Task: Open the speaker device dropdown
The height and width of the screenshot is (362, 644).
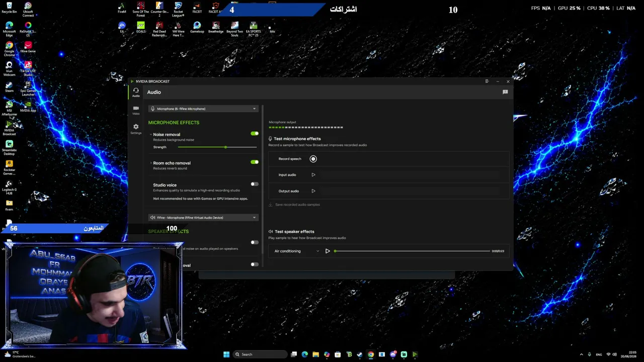Action: (x=203, y=218)
